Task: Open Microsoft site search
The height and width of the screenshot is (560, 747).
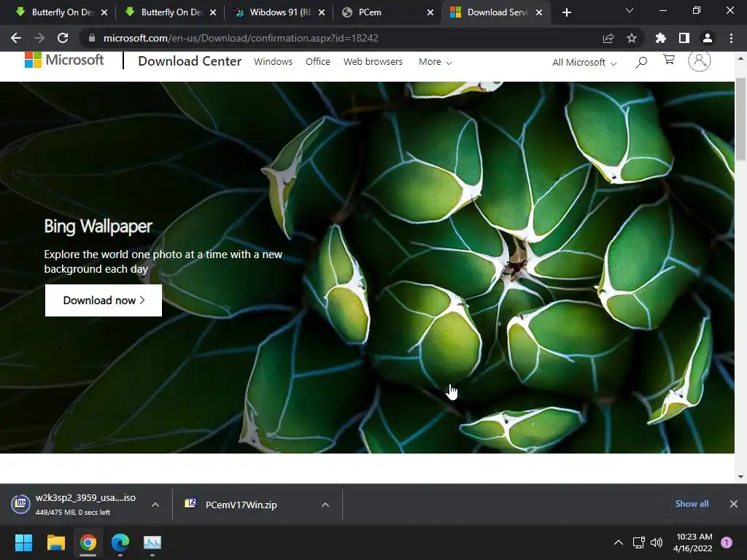Action: click(x=641, y=62)
